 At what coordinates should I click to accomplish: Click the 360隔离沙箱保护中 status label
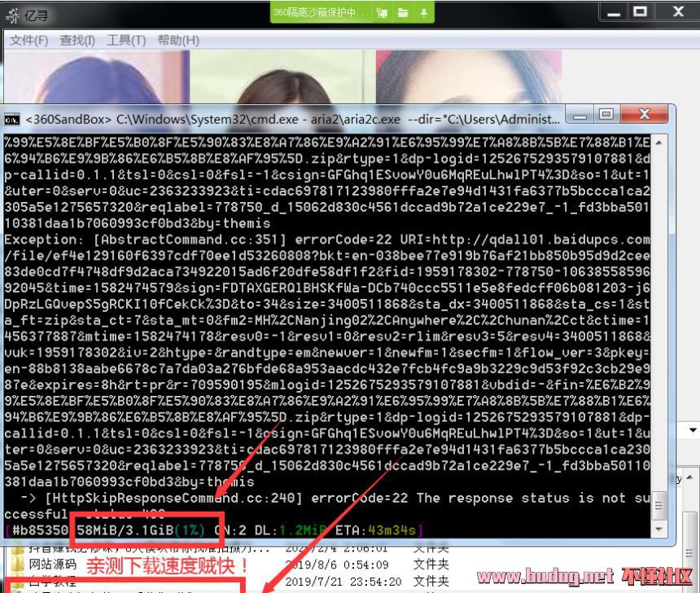[321, 12]
